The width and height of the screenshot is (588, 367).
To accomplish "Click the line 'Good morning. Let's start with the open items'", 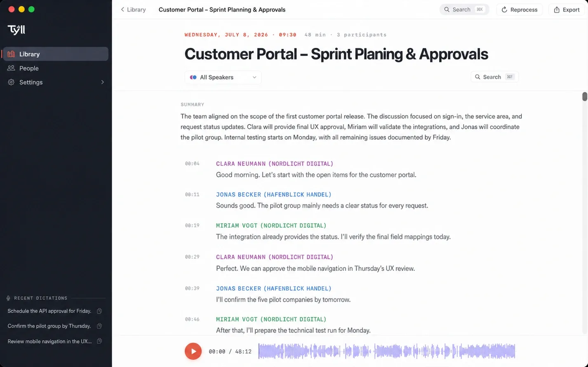I will point(316,175).
